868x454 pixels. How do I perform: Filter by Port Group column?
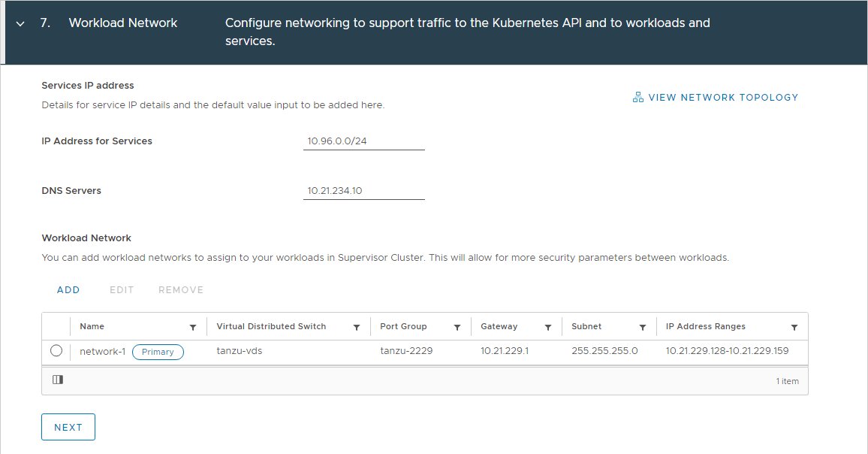(457, 328)
